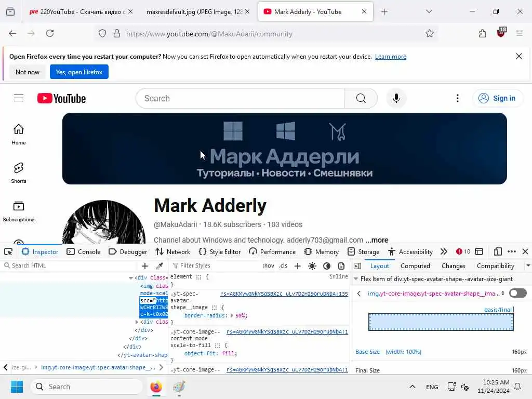
Task: Click the YouTube logo
Action: pos(61,98)
